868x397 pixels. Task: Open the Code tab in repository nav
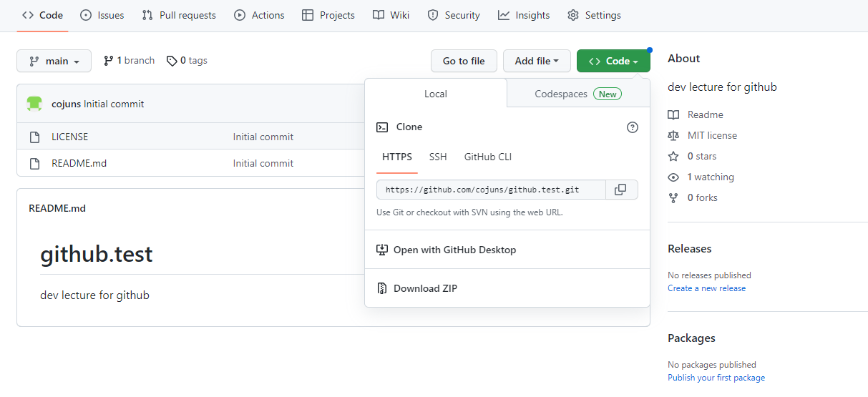[42, 15]
